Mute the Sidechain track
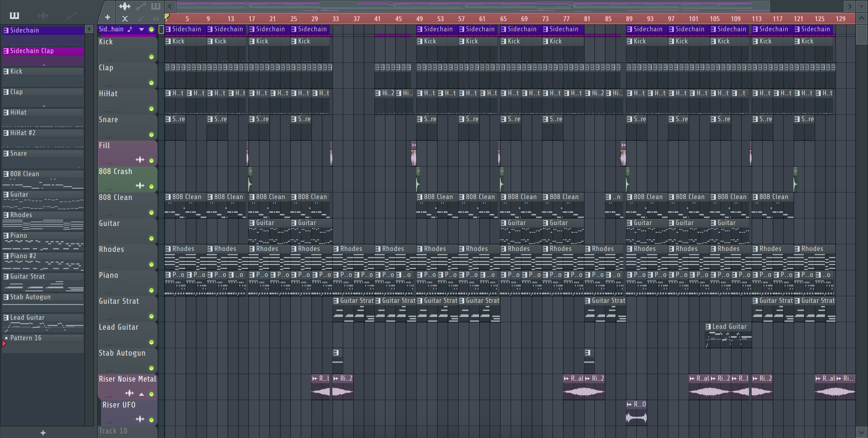Screen dimensions: 868x438 point(151,30)
